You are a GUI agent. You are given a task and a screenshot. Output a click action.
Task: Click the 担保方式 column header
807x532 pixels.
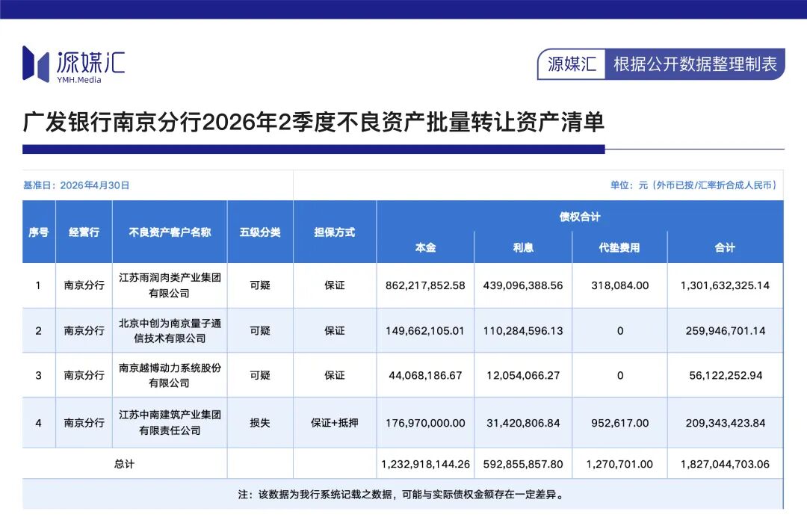(335, 232)
